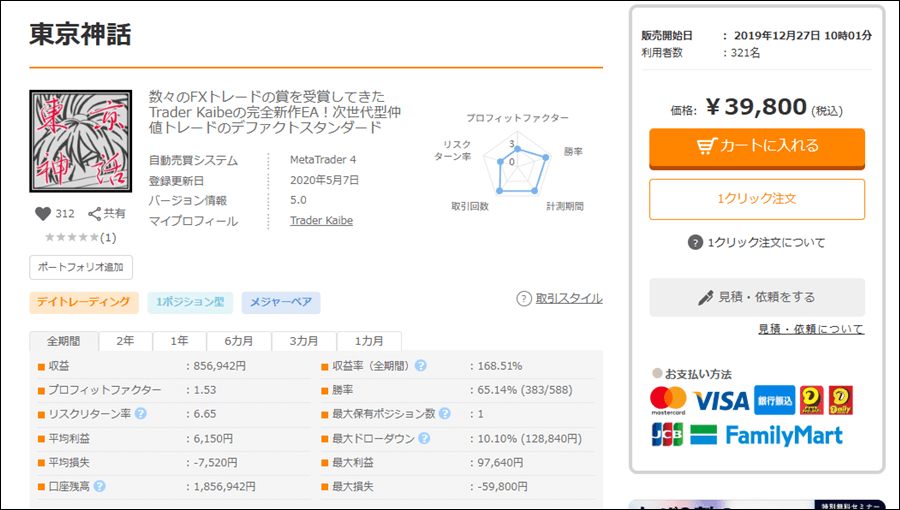Click the share icon
This screenshot has width=900, height=510.
pyautogui.click(x=95, y=213)
